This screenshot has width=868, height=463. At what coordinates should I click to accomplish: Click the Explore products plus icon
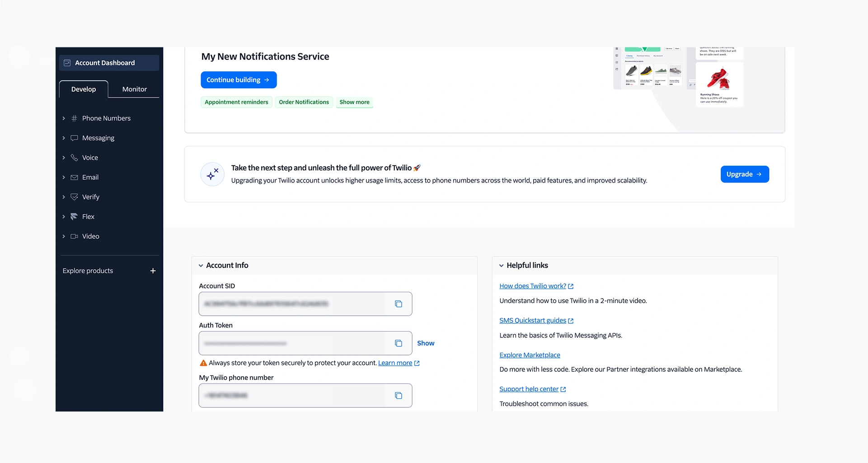click(x=153, y=271)
